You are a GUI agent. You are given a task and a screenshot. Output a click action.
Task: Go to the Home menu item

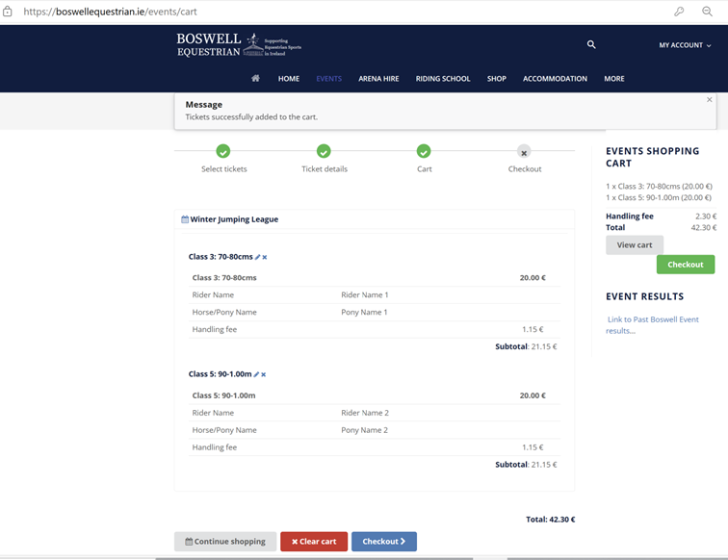click(x=288, y=79)
